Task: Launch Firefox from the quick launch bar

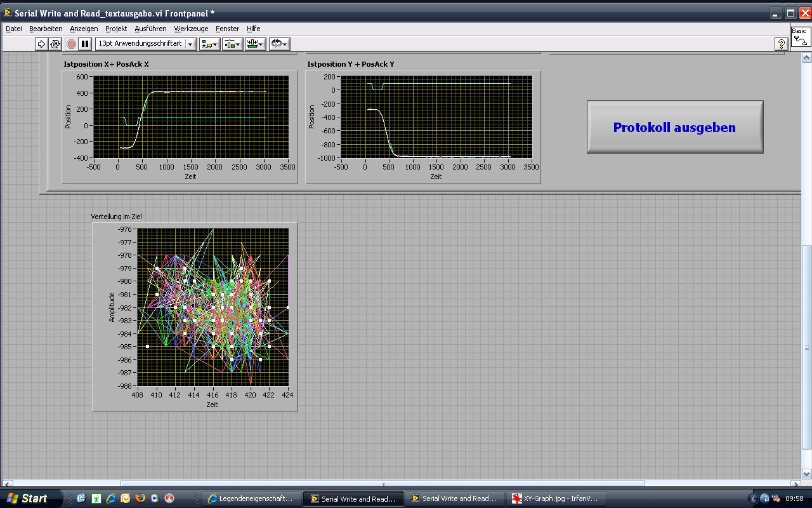Action: [x=140, y=498]
